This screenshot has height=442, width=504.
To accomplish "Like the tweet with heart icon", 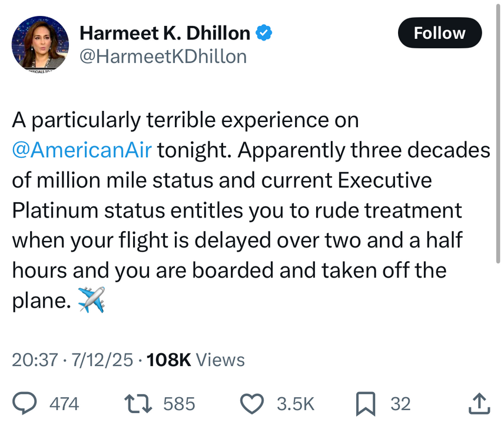I will [x=253, y=404].
